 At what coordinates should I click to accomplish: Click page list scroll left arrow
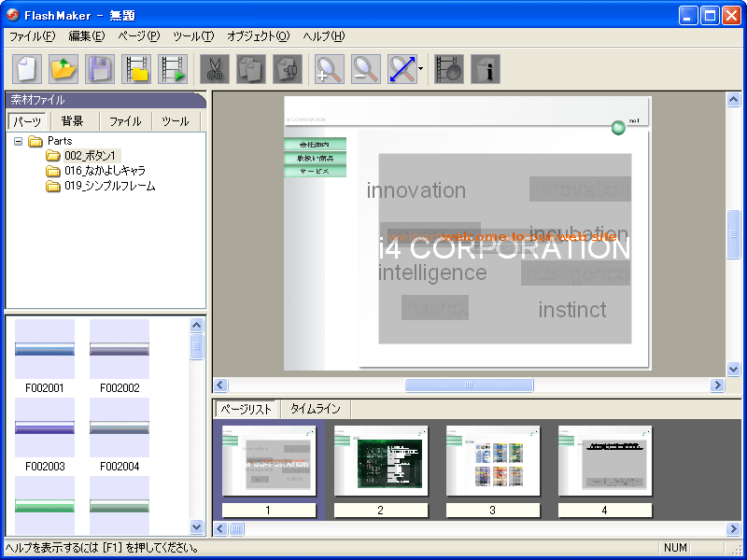pos(220,528)
